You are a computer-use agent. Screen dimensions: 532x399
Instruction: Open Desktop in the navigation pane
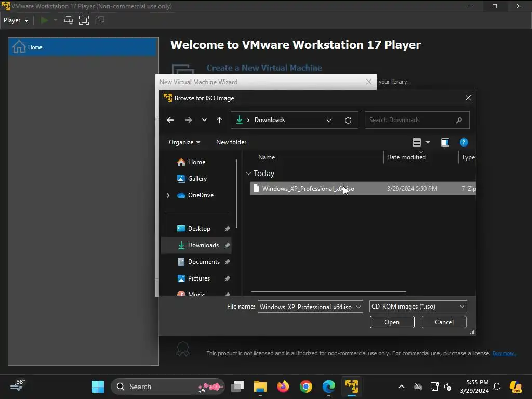(x=199, y=229)
